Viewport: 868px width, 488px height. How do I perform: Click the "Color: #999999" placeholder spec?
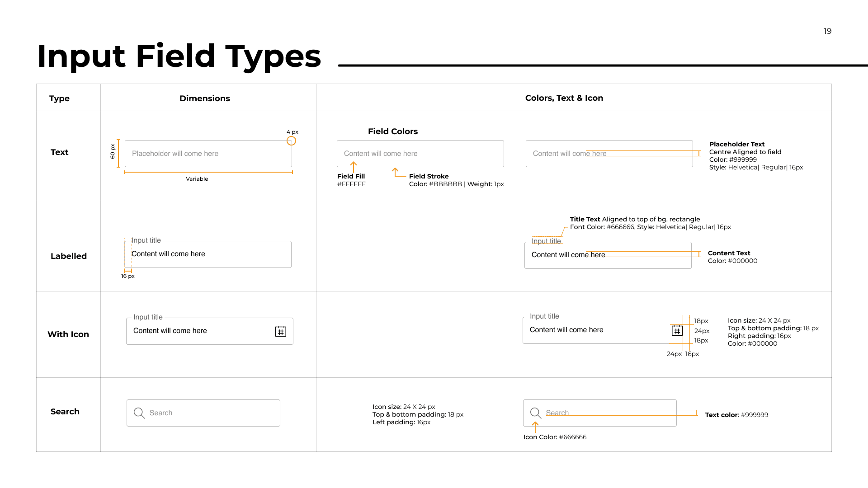pos(733,160)
